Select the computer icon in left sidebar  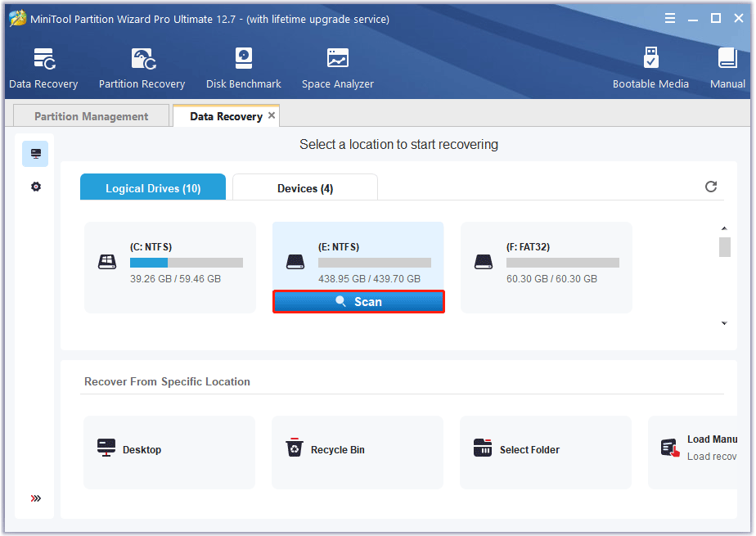(36, 154)
